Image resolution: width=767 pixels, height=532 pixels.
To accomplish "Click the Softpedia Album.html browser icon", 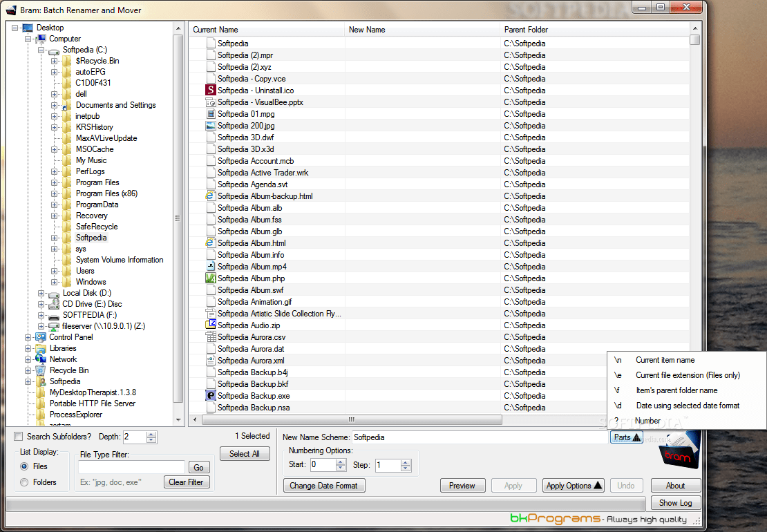I will tap(210, 243).
